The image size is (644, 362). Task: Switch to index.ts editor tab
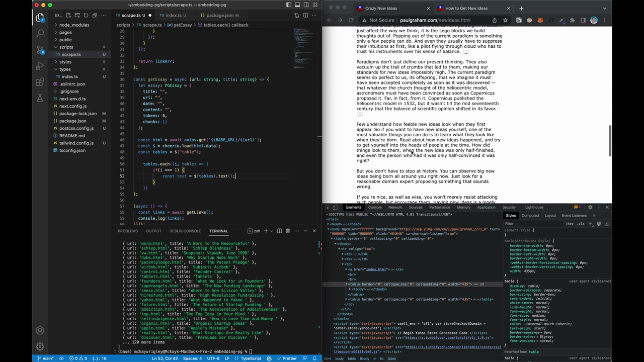coord(173,15)
